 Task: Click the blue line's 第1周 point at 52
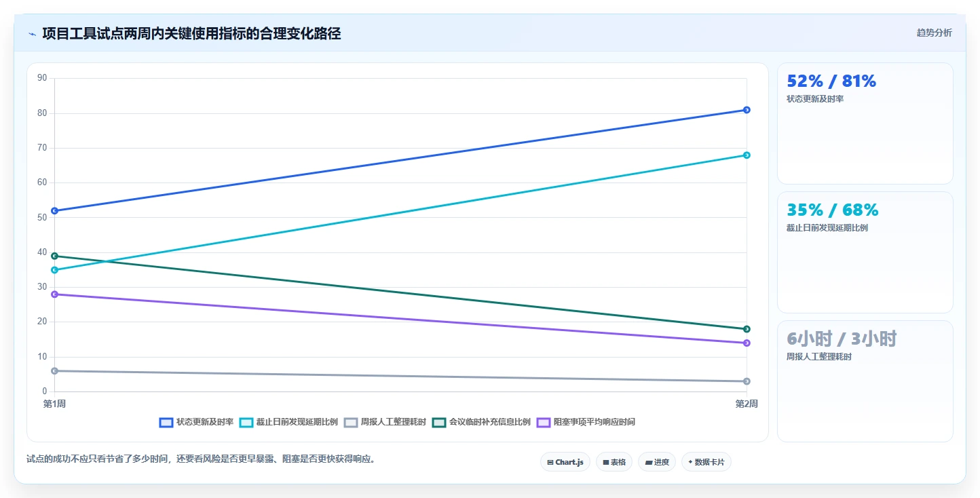[x=54, y=211]
